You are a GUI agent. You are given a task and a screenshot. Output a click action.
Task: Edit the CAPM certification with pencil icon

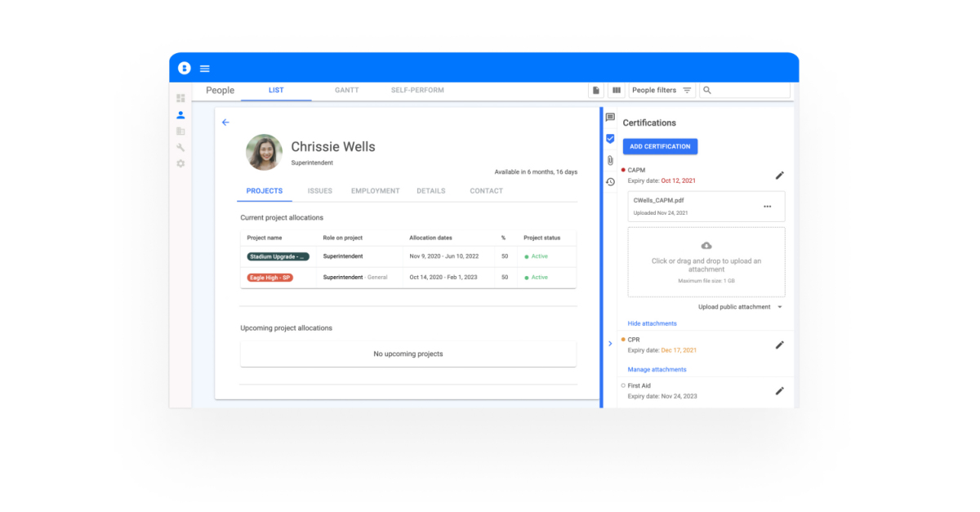click(x=780, y=175)
